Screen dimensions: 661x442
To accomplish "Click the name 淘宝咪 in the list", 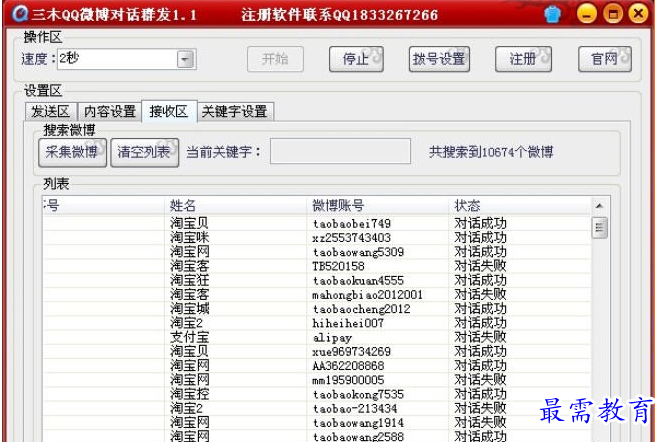I will (189, 237).
